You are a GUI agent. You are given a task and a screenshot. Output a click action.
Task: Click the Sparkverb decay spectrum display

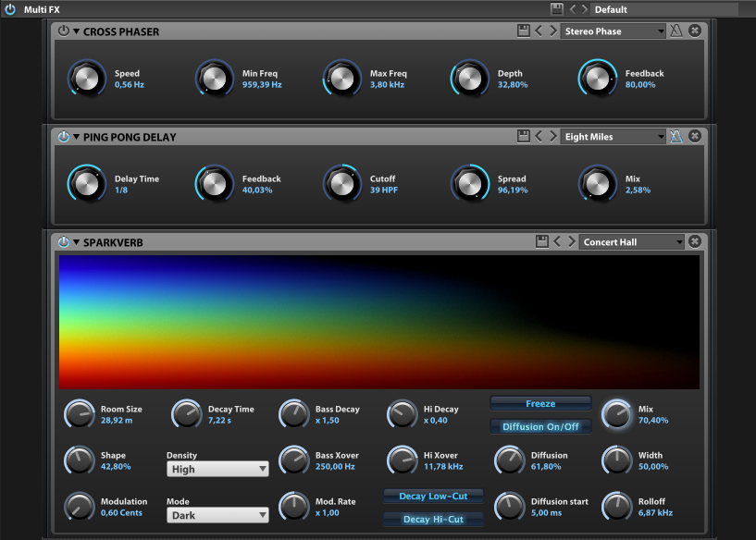point(379,322)
